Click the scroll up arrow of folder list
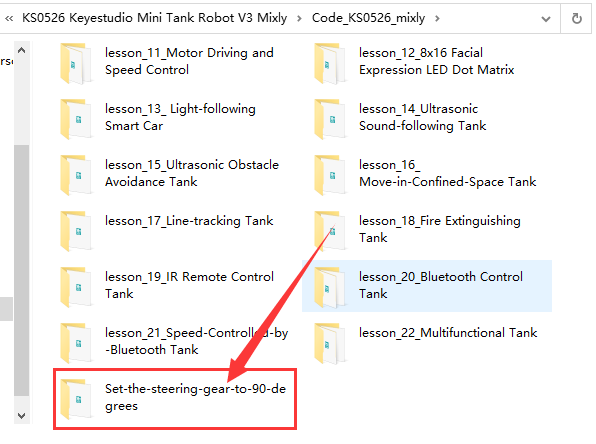The width and height of the screenshot is (596, 444). 22,50
